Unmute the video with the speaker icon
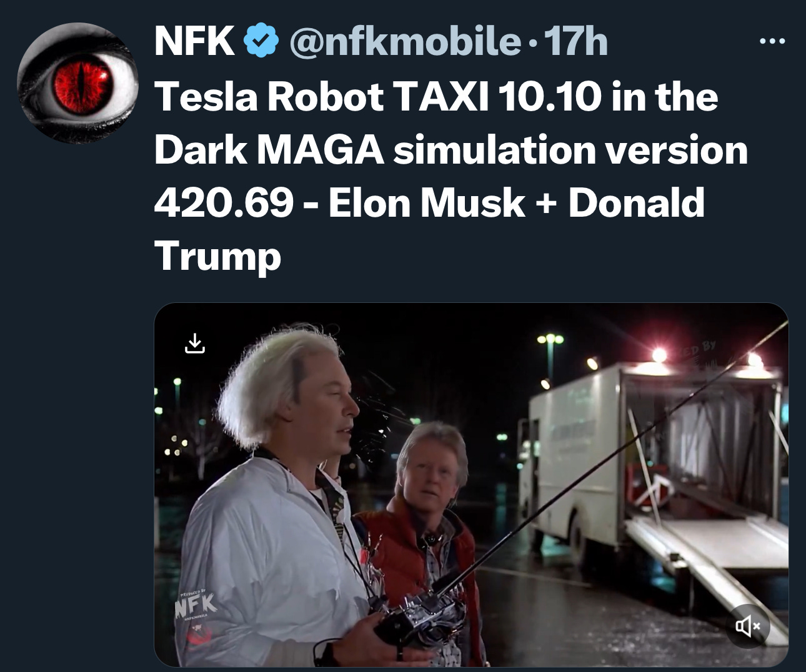The width and height of the screenshot is (806, 672). coord(747,625)
